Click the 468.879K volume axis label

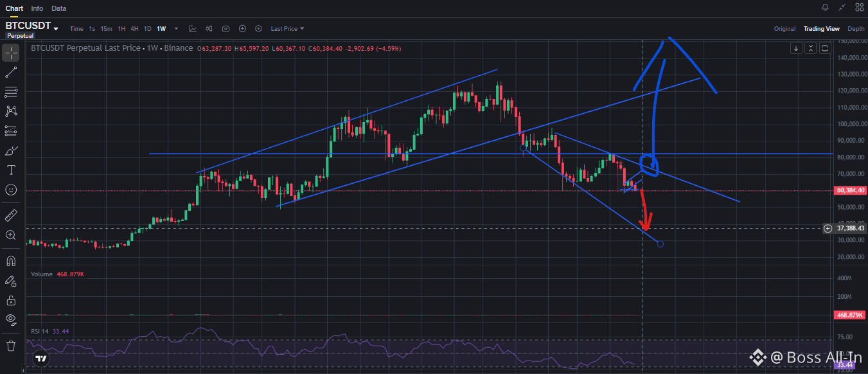[x=850, y=315]
